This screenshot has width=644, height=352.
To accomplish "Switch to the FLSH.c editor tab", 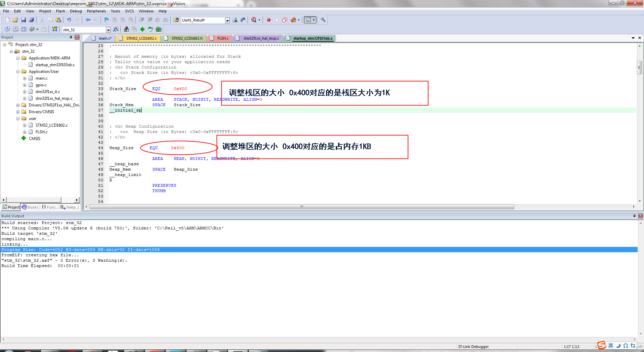I will pos(220,38).
